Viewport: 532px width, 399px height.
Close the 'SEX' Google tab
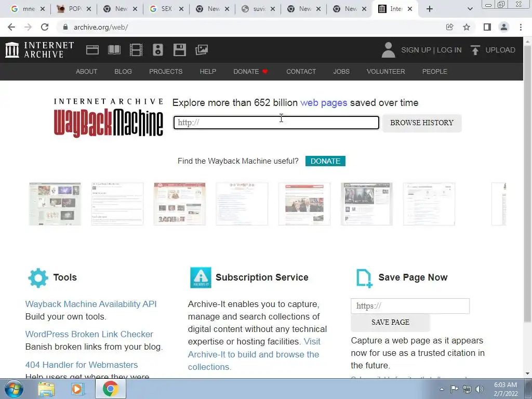tap(181, 9)
